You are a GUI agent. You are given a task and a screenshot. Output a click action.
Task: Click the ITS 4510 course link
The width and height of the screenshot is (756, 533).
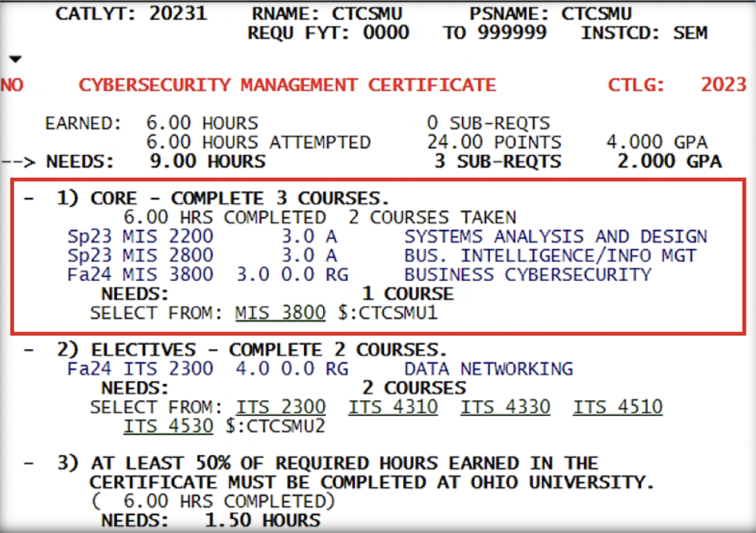pyautogui.click(x=617, y=407)
